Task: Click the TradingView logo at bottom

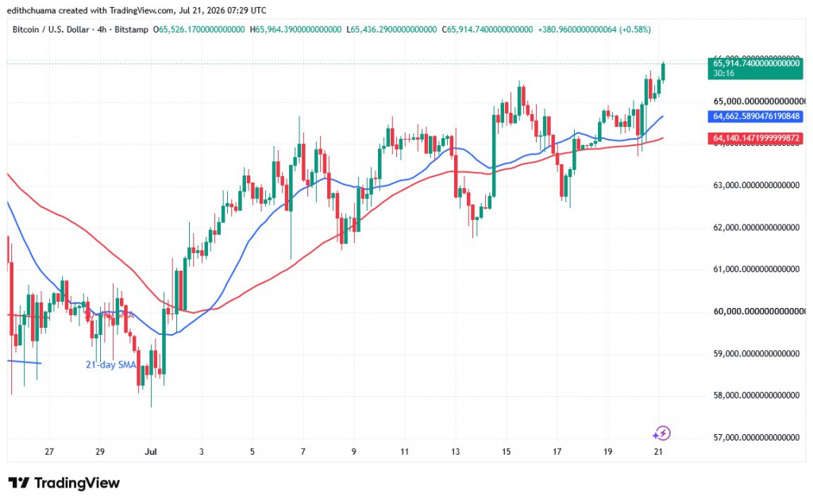Action: point(64,483)
